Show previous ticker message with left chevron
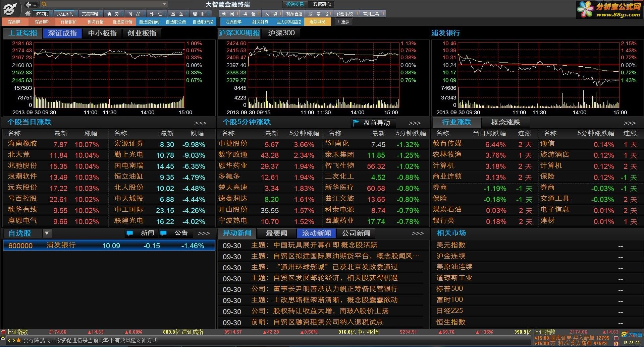The width and height of the screenshot is (644, 347). [x=9, y=341]
